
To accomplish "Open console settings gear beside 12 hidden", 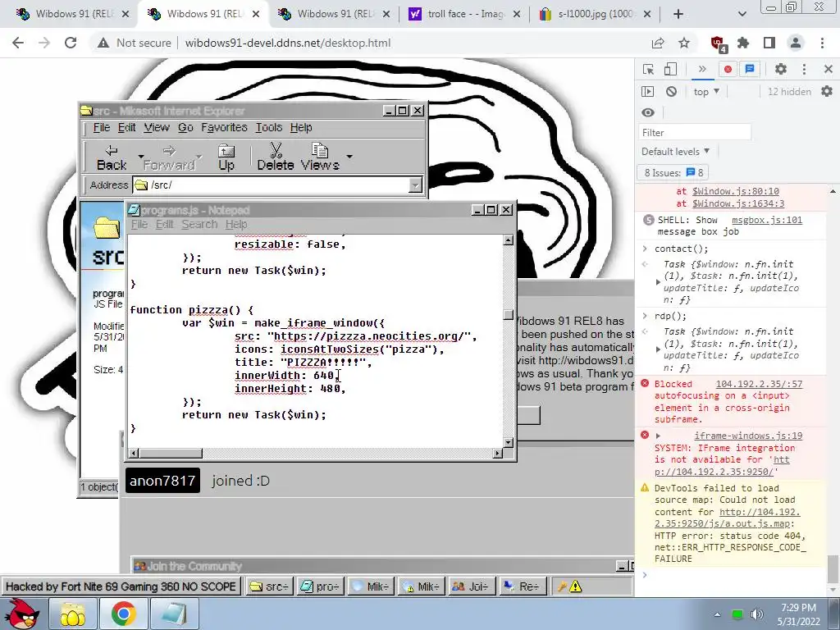I will coord(827,92).
